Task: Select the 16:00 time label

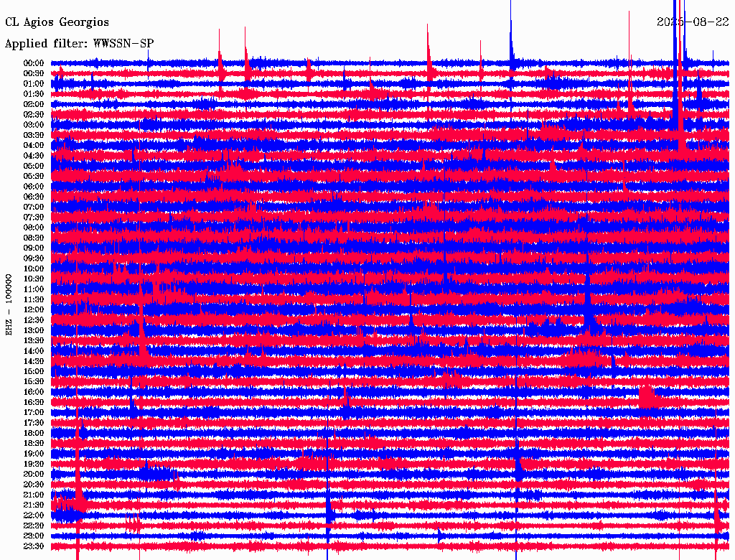Action: point(34,391)
